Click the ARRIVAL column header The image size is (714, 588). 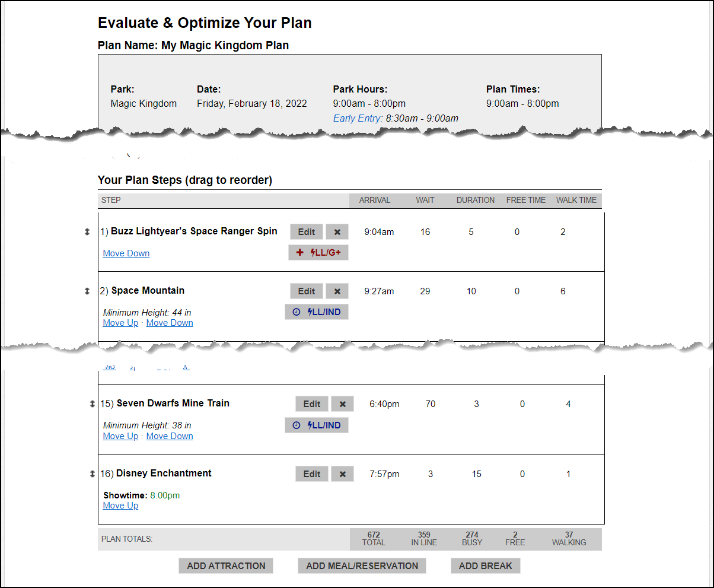tap(375, 201)
